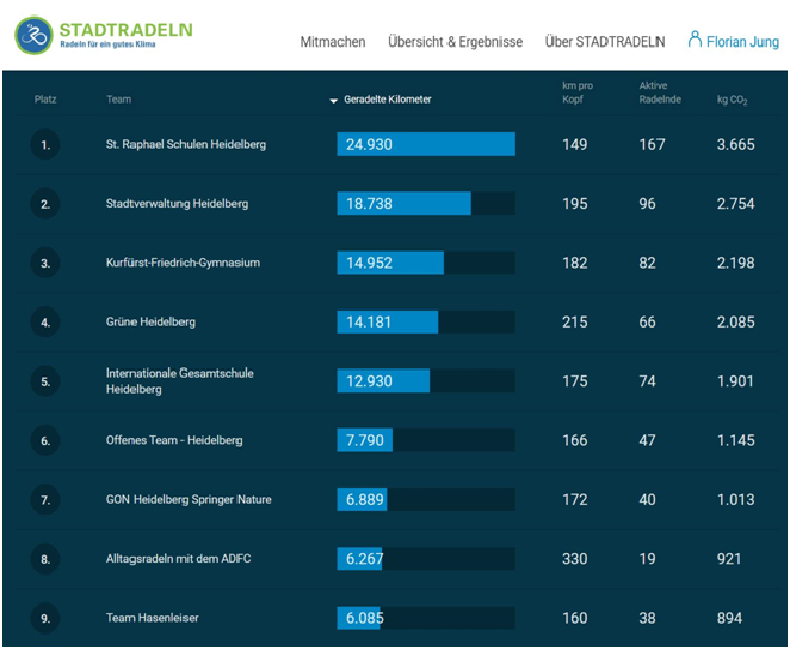
Task: Click km pro Kopf value 149
Action: coord(574,145)
